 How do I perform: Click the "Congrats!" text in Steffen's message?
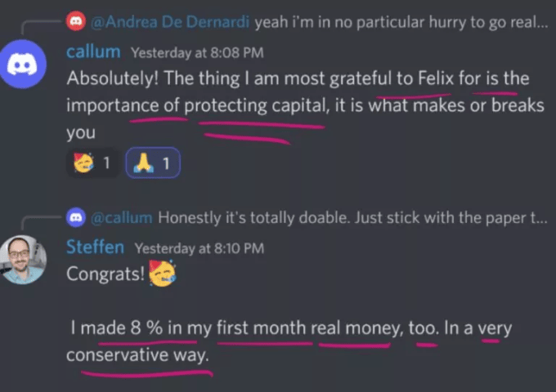(104, 273)
